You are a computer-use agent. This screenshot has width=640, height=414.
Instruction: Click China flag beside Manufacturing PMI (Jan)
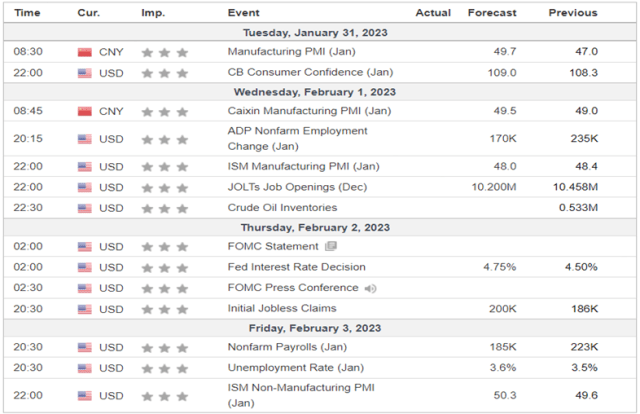(84, 52)
